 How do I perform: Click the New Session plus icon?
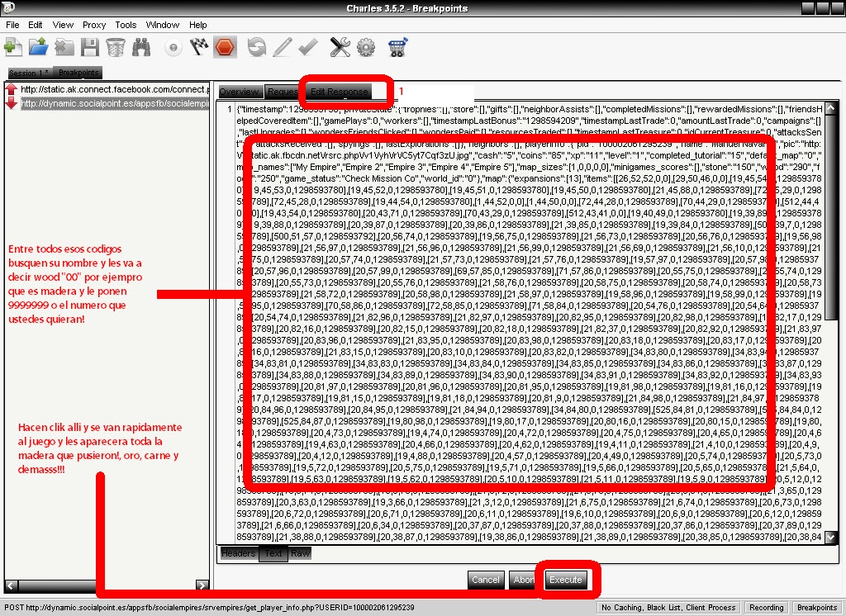pos(13,47)
